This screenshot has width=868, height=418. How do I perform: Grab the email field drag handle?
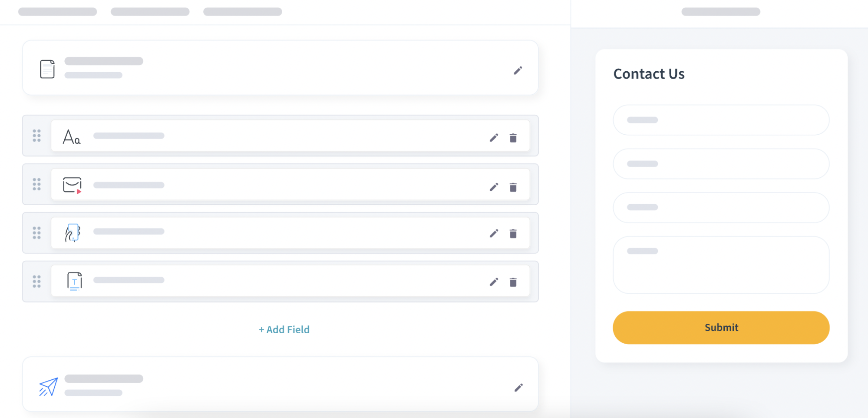pyautogui.click(x=36, y=185)
